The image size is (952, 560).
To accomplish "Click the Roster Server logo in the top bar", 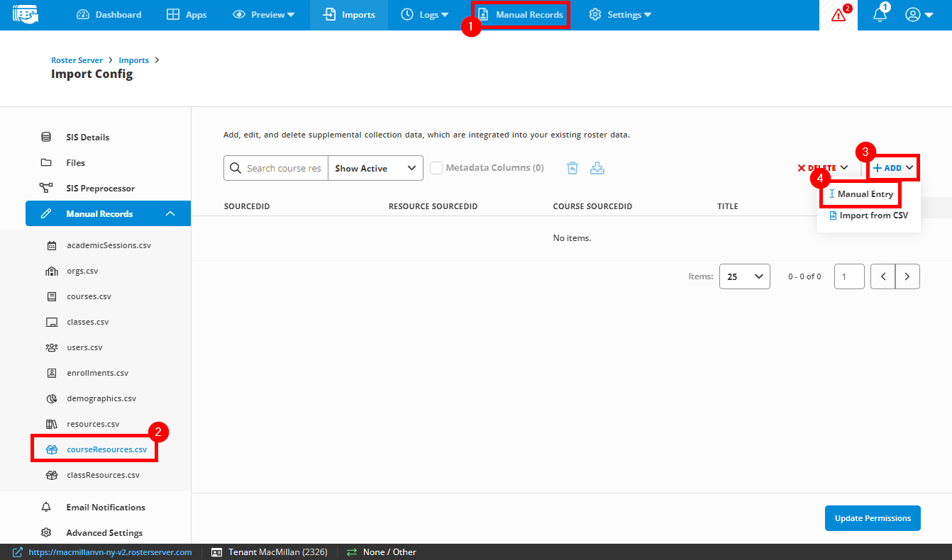I will click(26, 13).
